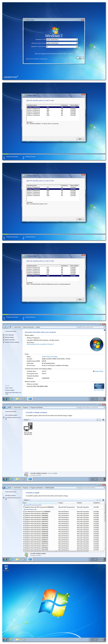Sort updates by the Publisher column

tap(80, 502)
